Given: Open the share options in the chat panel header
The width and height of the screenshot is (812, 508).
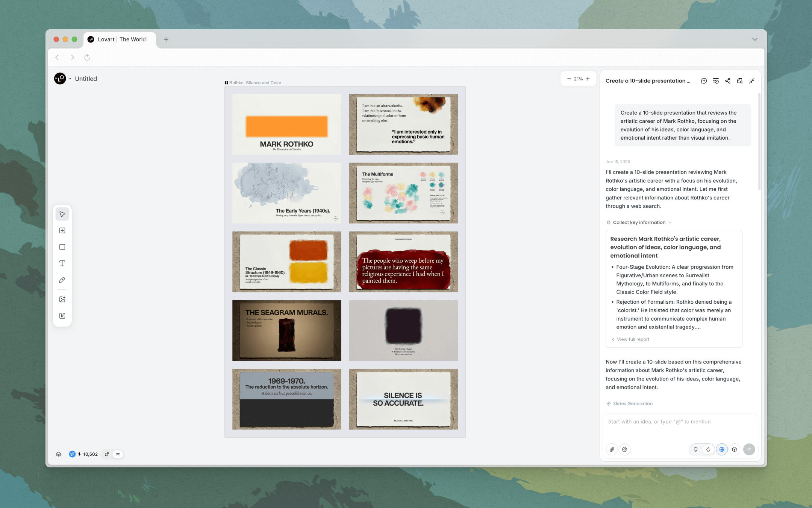Looking at the screenshot, I should 727,81.
